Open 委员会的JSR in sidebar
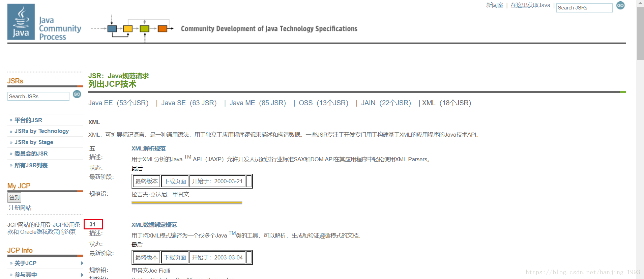Screen dimensions: 644x279 tap(31, 154)
